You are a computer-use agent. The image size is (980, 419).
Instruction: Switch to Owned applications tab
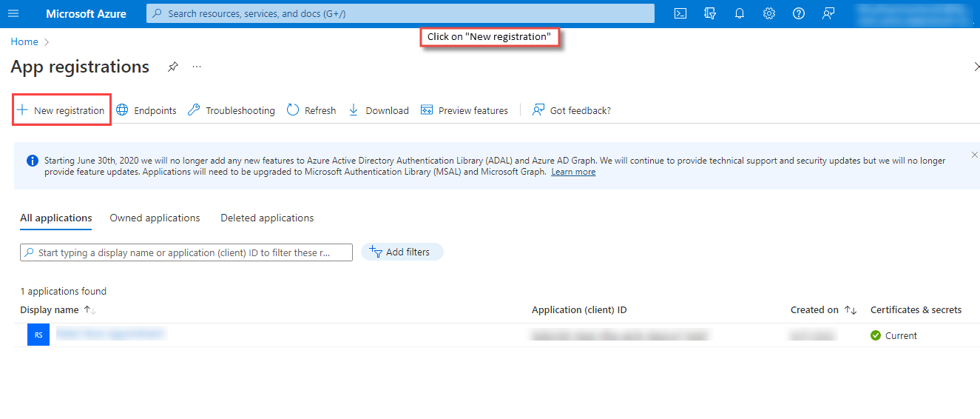pos(155,218)
